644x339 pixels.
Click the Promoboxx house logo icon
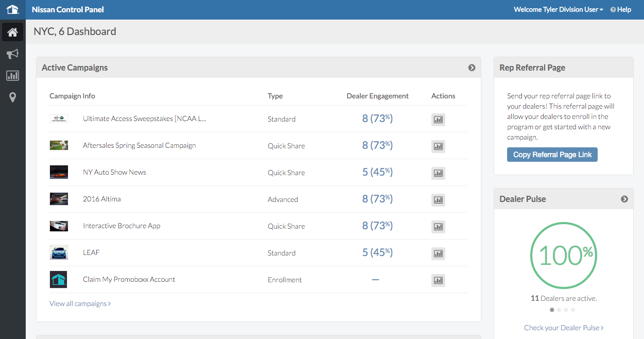(12, 9)
